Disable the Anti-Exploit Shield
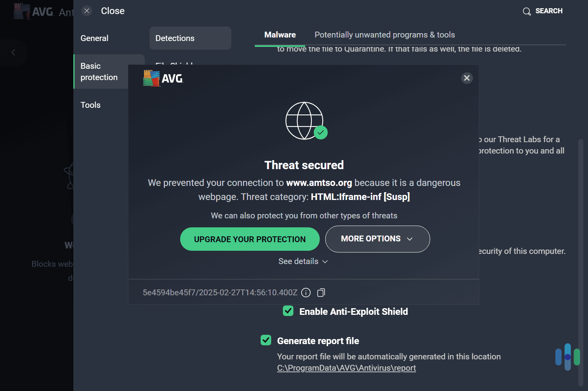Image resolution: width=588 pixels, height=391 pixels. 288,311
